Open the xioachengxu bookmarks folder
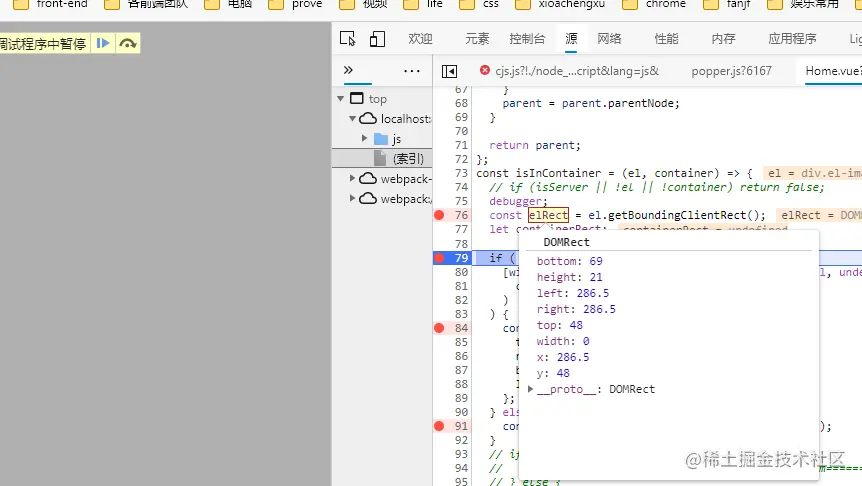This screenshot has height=486, width=862. (x=560, y=4)
